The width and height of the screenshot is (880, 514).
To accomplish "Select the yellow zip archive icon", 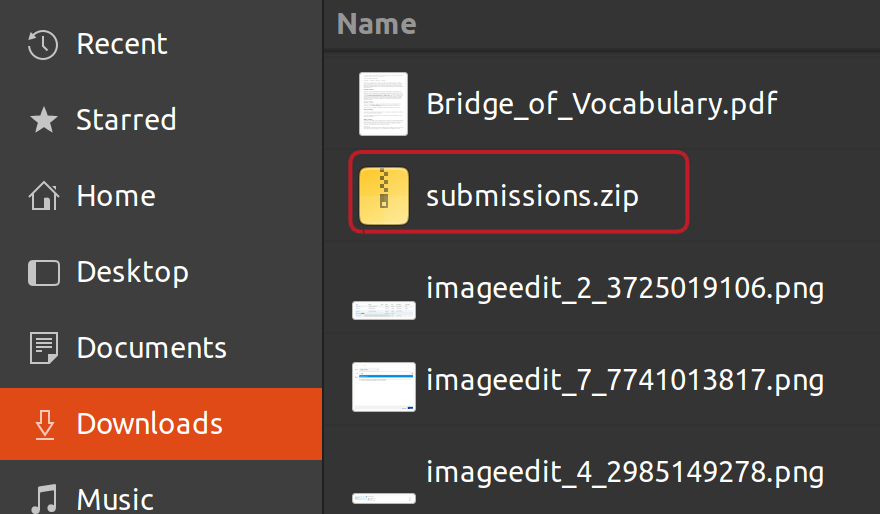I will (383, 196).
